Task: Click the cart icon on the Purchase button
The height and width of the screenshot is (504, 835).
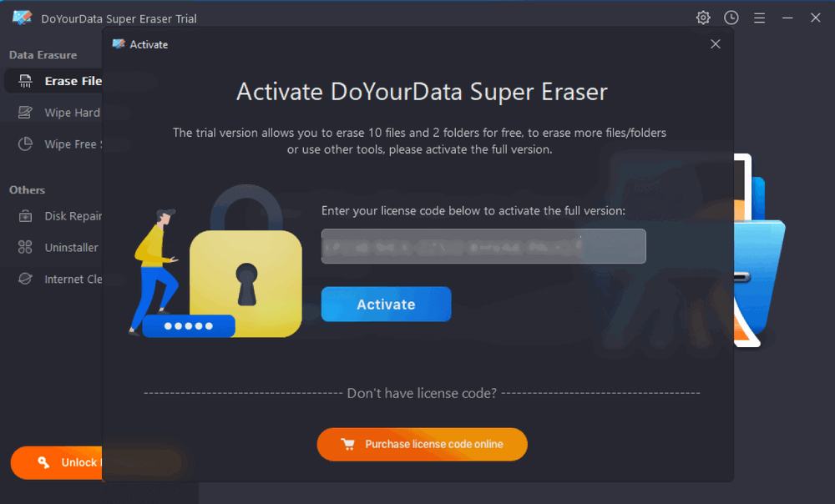Action: 348,444
